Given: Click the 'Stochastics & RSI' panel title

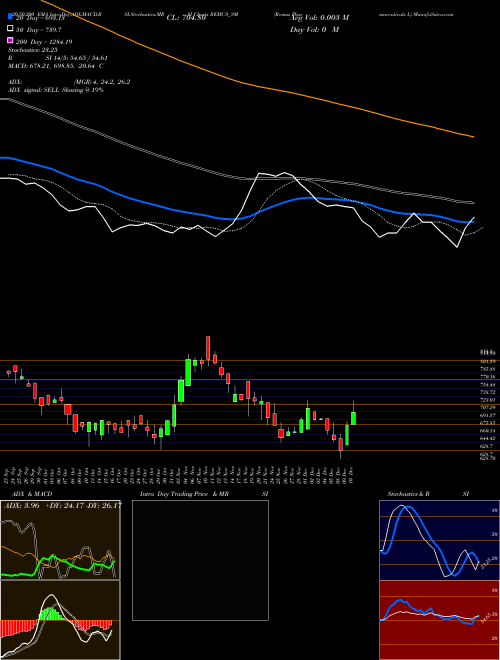Looking at the screenshot, I should click(x=428, y=494).
